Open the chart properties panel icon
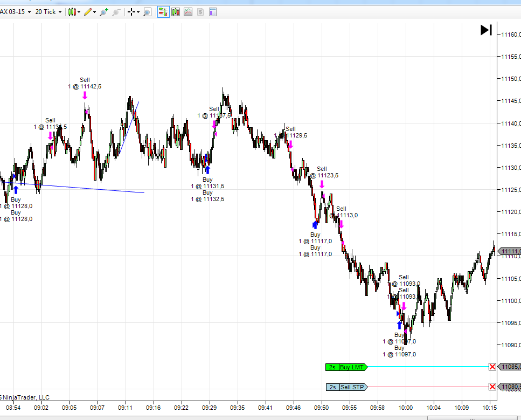Viewport: 521px width, 420px height. click(213, 12)
